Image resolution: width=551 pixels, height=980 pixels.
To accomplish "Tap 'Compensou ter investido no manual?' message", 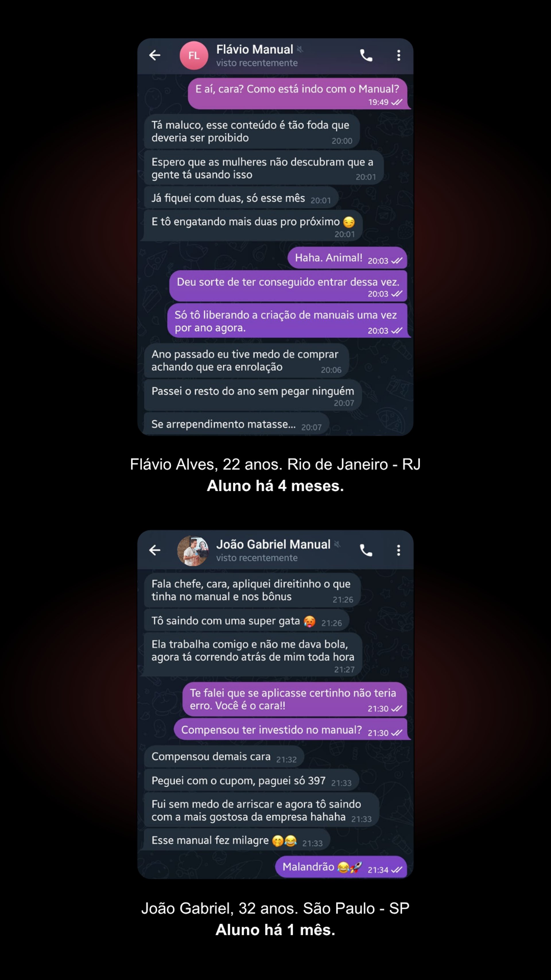I will [290, 730].
